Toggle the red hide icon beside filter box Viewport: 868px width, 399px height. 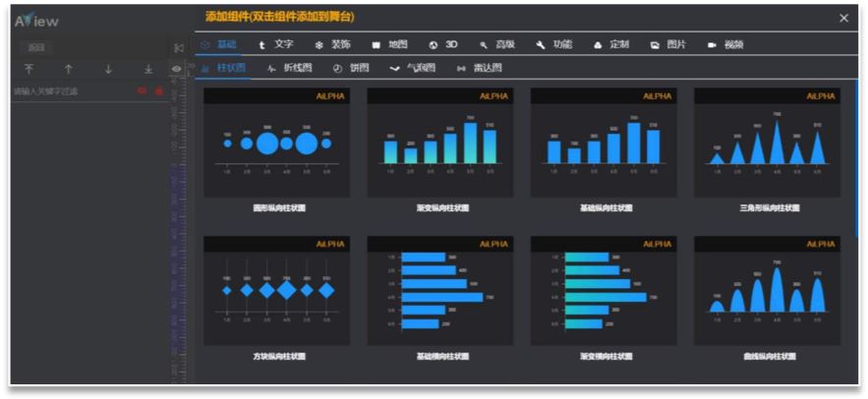pyautogui.click(x=143, y=91)
